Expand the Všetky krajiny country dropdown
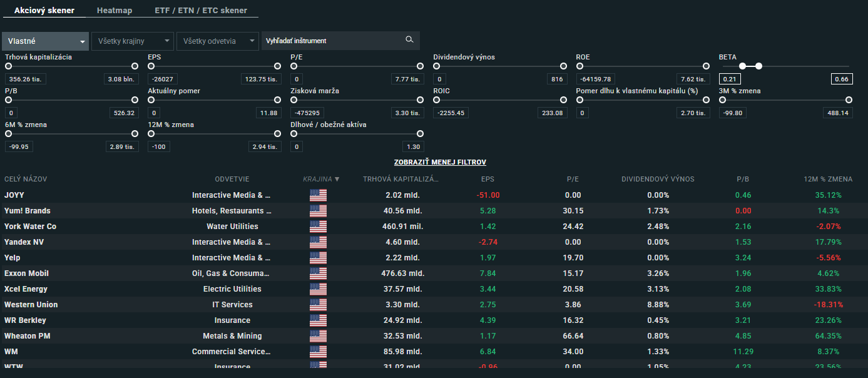868x378 pixels. point(132,41)
